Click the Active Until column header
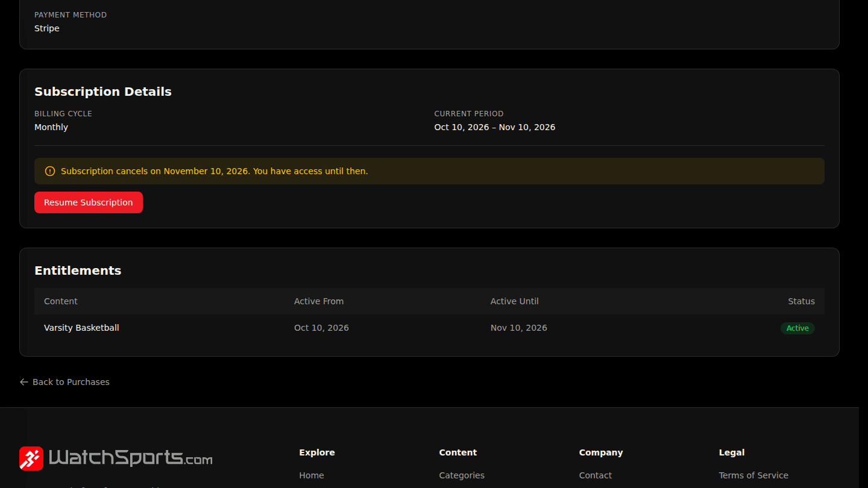Image resolution: width=868 pixels, height=488 pixels. pyautogui.click(x=515, y=301)
